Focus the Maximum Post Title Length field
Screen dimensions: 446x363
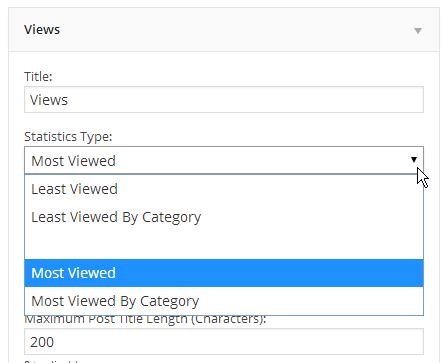click(224, 342)
